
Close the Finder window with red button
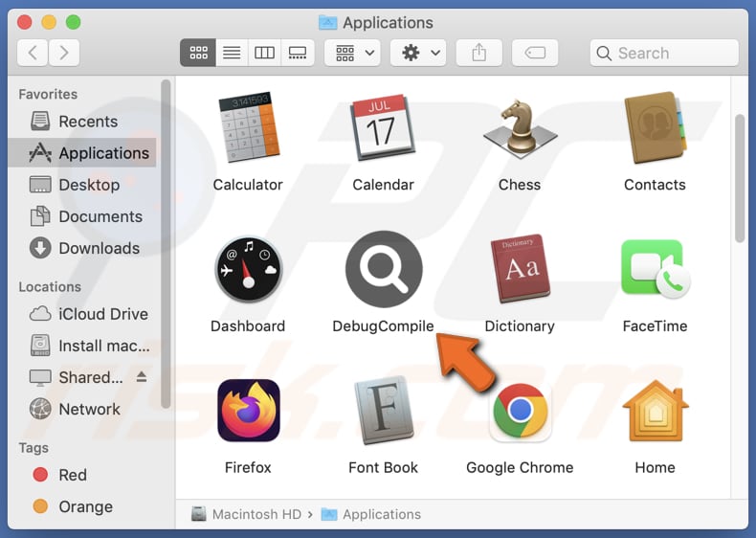(25, 22)
